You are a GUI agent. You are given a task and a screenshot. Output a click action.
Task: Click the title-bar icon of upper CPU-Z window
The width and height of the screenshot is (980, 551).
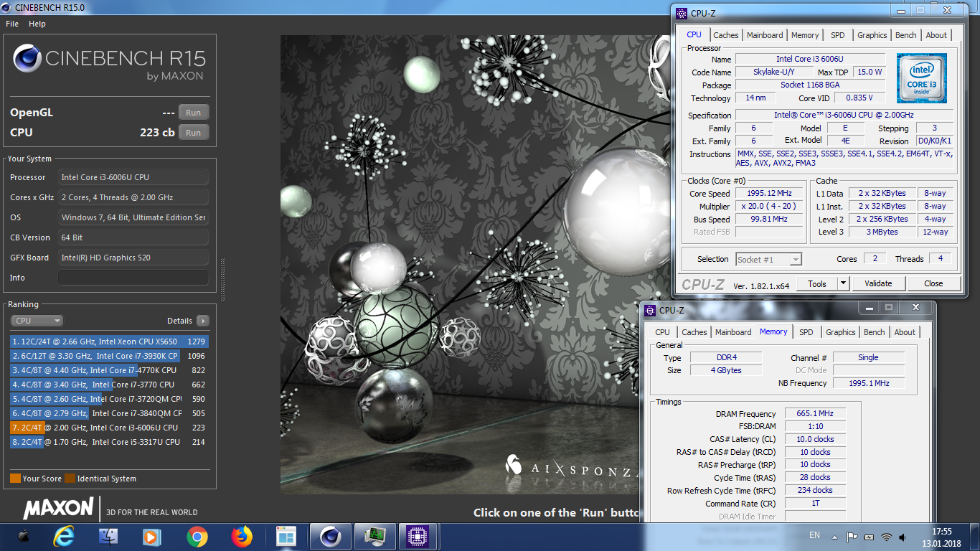(x=680, y=13)
